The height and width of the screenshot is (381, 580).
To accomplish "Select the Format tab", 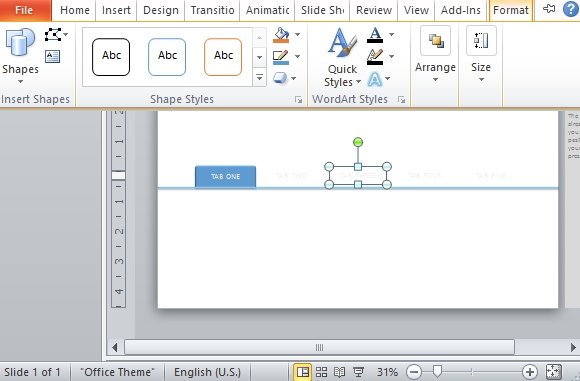I will coord(511,10).
